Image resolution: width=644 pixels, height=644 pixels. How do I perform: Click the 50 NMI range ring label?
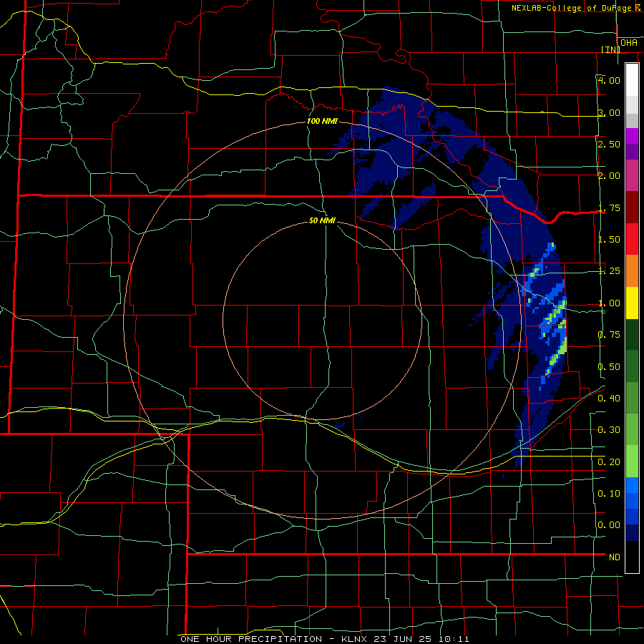tap(322, 221)
